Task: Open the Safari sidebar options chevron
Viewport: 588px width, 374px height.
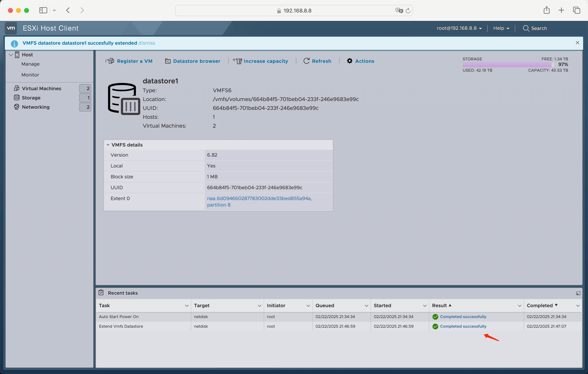Action: coord(54,10)
